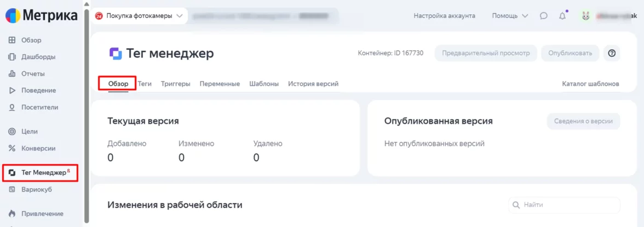This screenshot has height=227, width=644.
Task: Open the История версий tab
Action: pyautogui.click(x=313, y=84)
